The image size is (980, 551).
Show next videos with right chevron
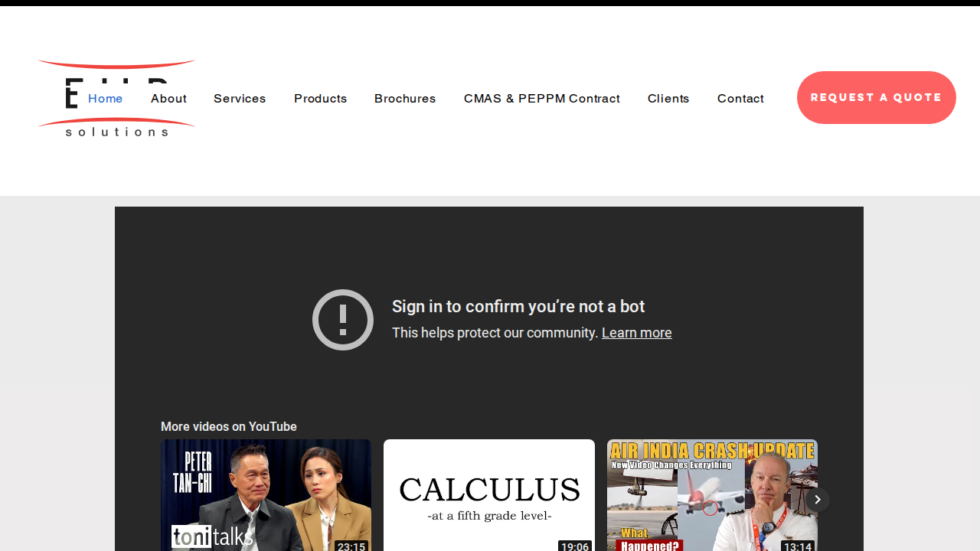(818, 500)
